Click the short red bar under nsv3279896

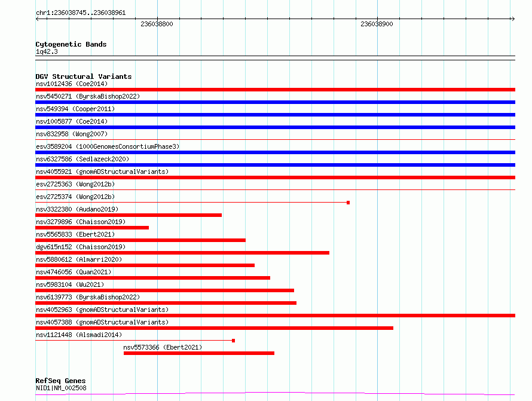[x=92, y=228]
